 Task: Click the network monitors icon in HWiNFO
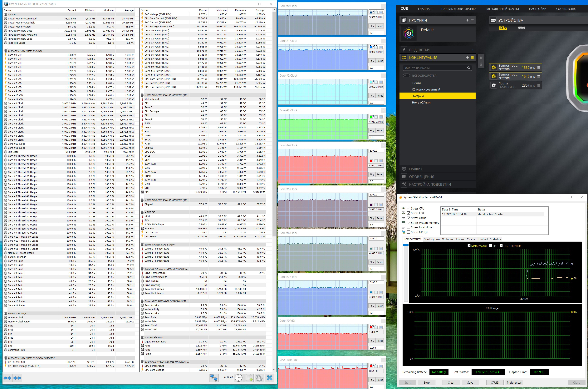pos(214,378)
